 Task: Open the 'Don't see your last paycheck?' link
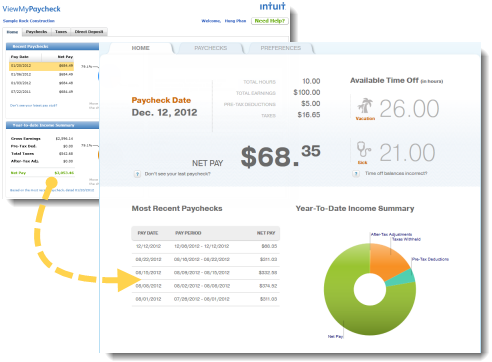pyautogui.click(x=177, y=174)
